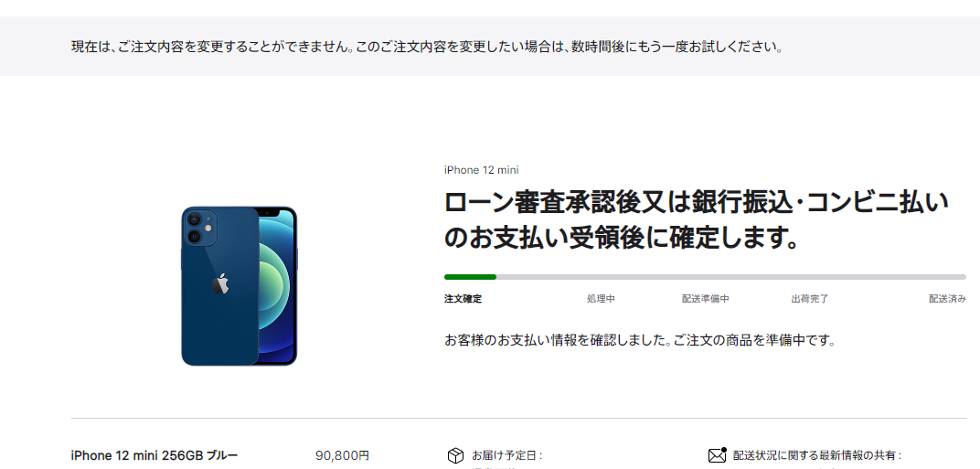Screen dimensions: 980x469
Task: Select the 処理中 progress step
Action: click(601, 299)
